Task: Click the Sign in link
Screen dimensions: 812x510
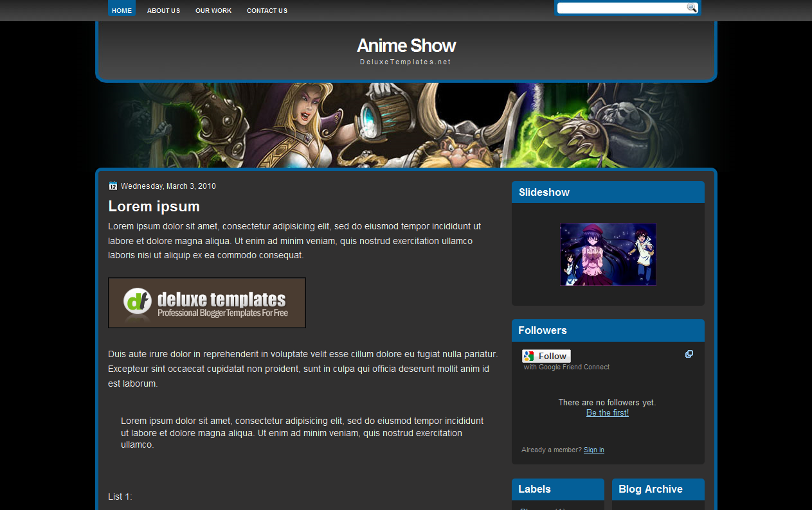Action: pos(594,450)
